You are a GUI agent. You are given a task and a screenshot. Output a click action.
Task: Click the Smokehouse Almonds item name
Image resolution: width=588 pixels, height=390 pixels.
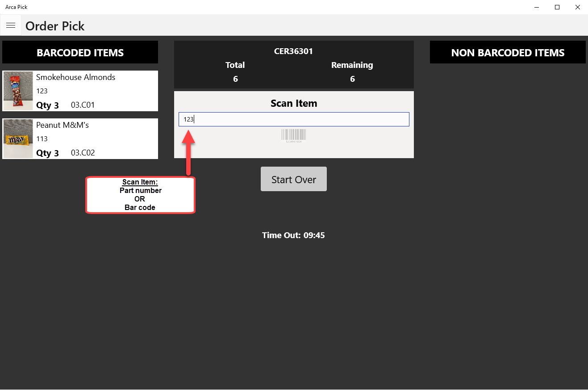click(76, 77)
